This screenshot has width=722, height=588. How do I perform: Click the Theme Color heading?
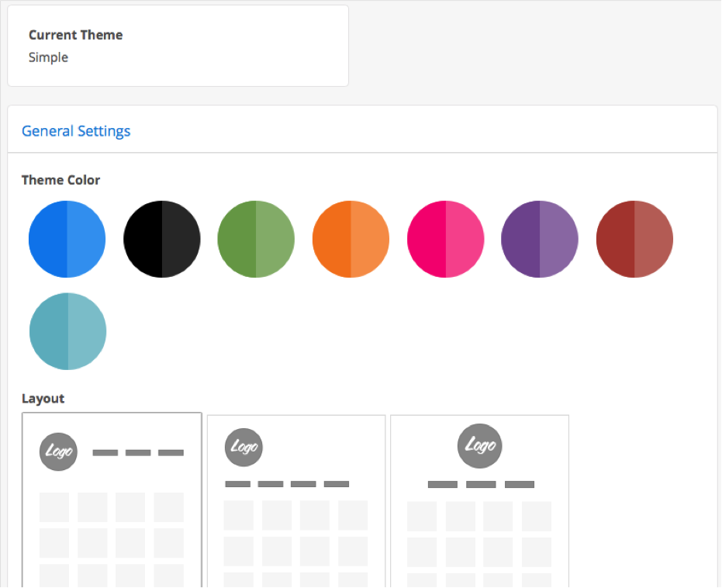(x=60, y=180)
